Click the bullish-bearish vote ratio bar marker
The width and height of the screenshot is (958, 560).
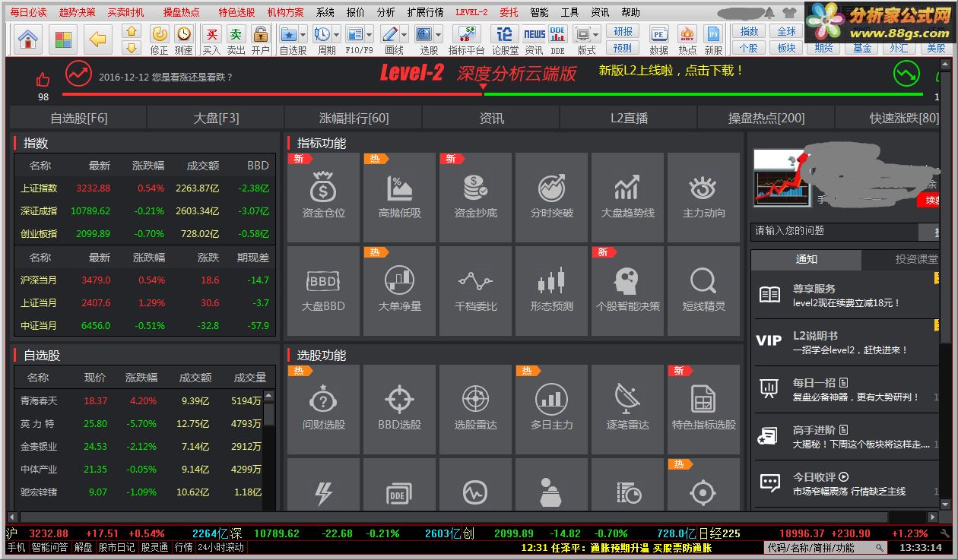482,87
